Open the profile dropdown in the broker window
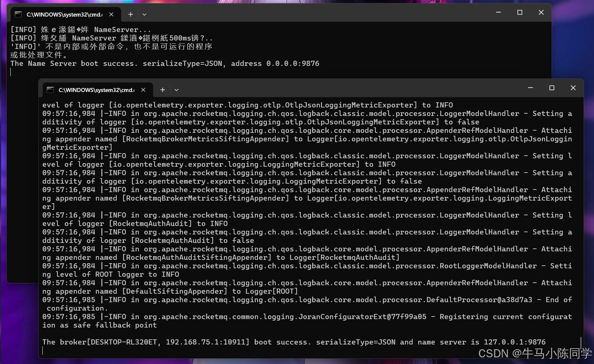This screenshot has height=364, width=594. (x=176, y=90)
